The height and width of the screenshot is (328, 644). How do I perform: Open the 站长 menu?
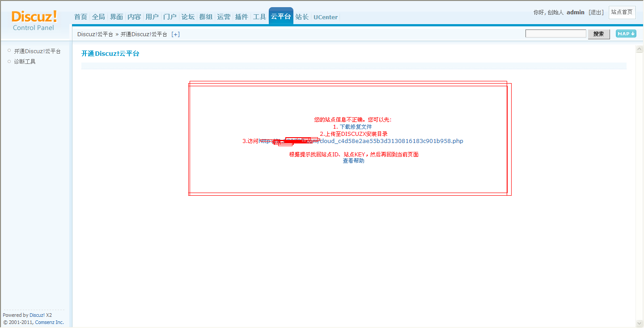pyautogui.click(x=302, y=17)
